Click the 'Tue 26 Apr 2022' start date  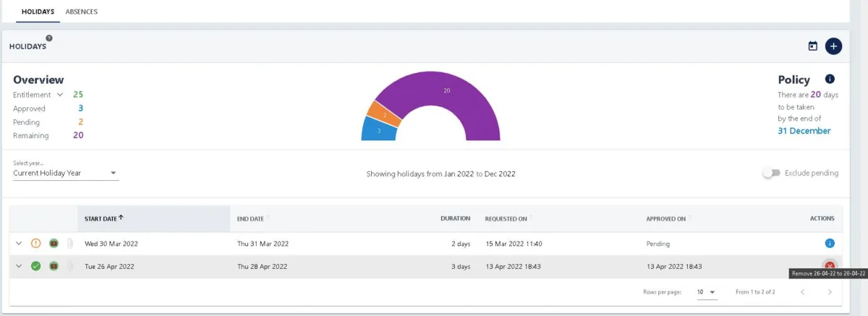[x=109, y=266]
